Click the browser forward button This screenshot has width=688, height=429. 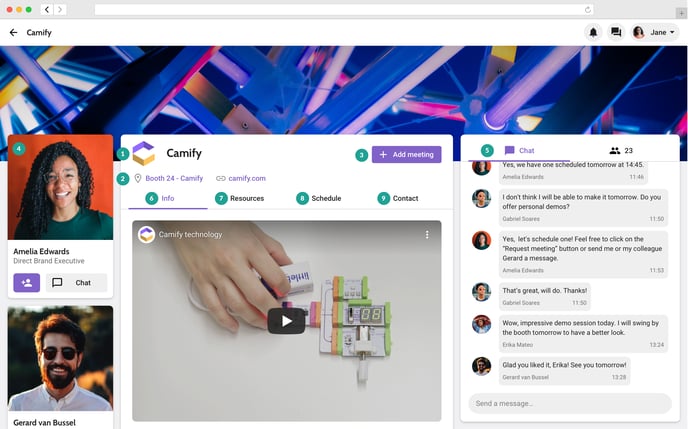click(60, 9)
